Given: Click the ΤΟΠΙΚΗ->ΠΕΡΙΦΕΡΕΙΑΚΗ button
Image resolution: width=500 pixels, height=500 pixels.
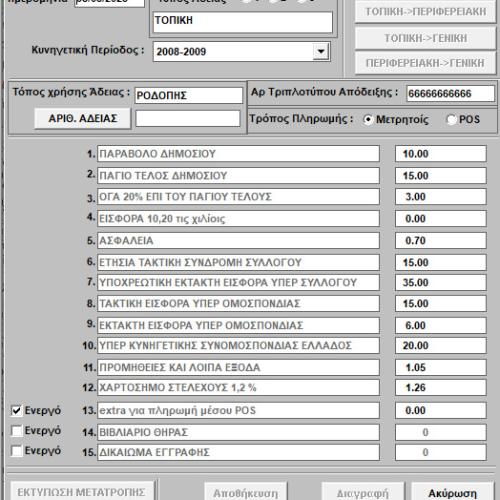Looking at the screenshot, I should tap(426, 12).
